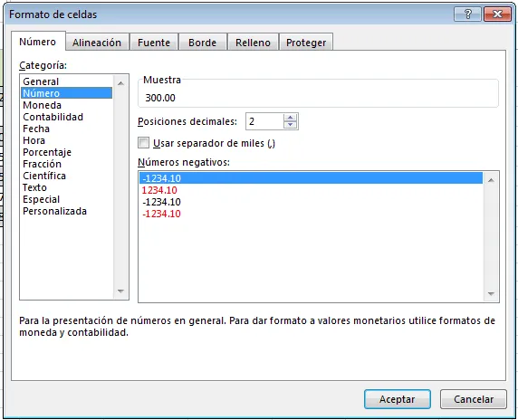Choose General in the category list

(66, 81)
